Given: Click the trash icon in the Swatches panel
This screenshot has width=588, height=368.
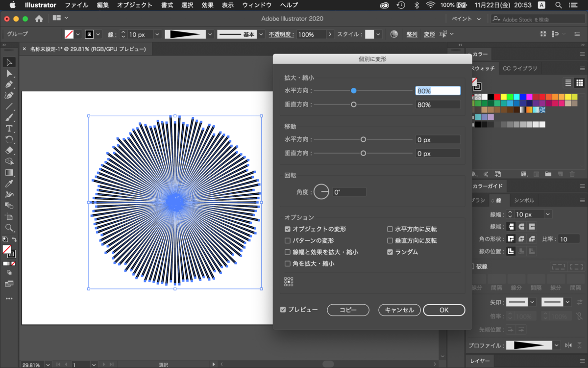Looking at the screenshot, I should pyautogui.click(x=572, y=174).
